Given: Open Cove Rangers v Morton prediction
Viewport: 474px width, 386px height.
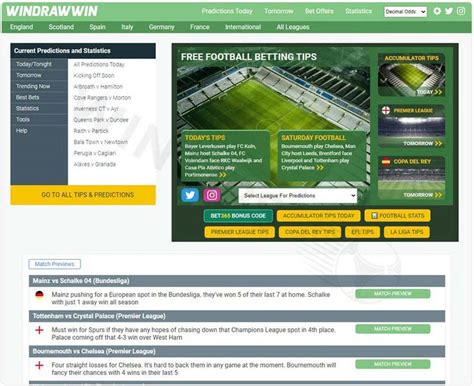Looking at the screenshot, I should (102, 98).
